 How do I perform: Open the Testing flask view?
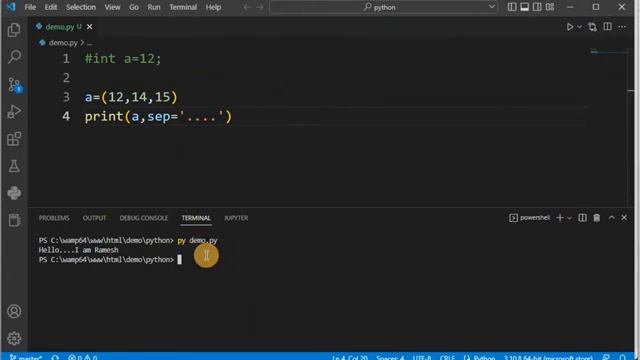[14, 166]
